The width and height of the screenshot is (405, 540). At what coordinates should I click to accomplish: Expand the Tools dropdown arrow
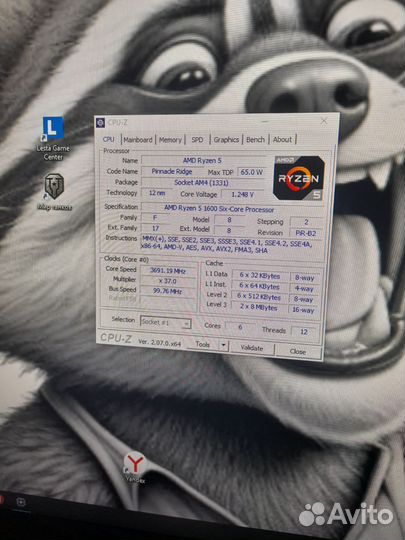click(224, 345)
